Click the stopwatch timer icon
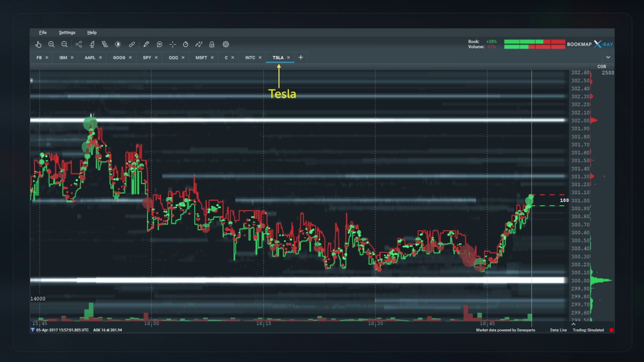This screenshot has height=362, width=644. [186, 44]
